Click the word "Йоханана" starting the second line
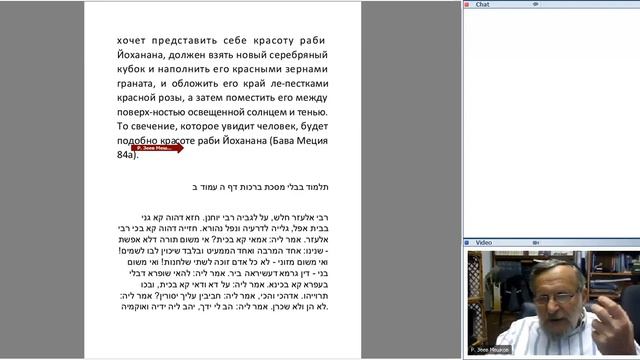The width and height of the screenshot is (640, 360). [x=141, y=55]
